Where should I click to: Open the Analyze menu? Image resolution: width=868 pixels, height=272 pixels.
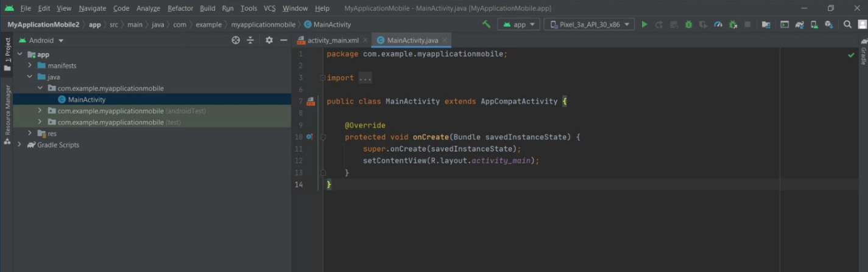tap(148, 9)
